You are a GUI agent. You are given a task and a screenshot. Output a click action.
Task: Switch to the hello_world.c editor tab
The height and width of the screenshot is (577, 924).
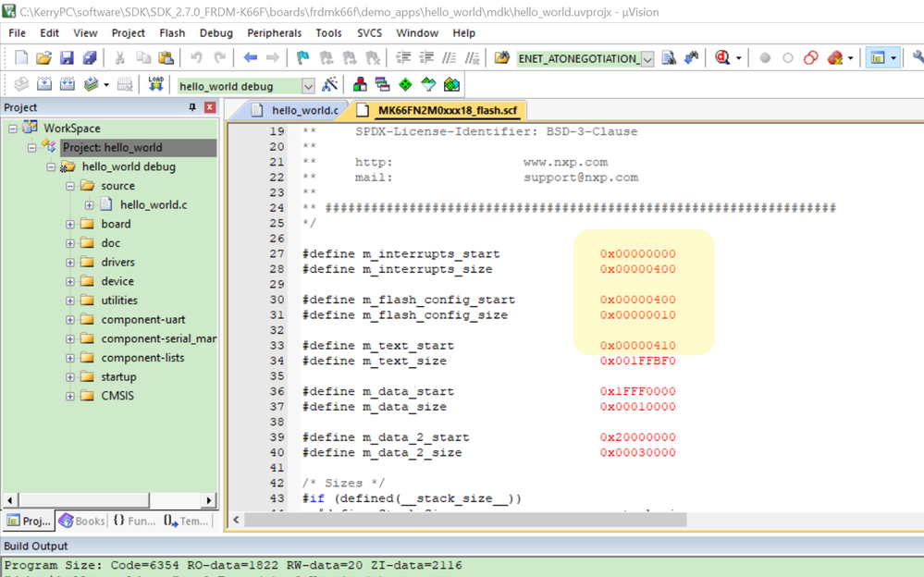295,110
